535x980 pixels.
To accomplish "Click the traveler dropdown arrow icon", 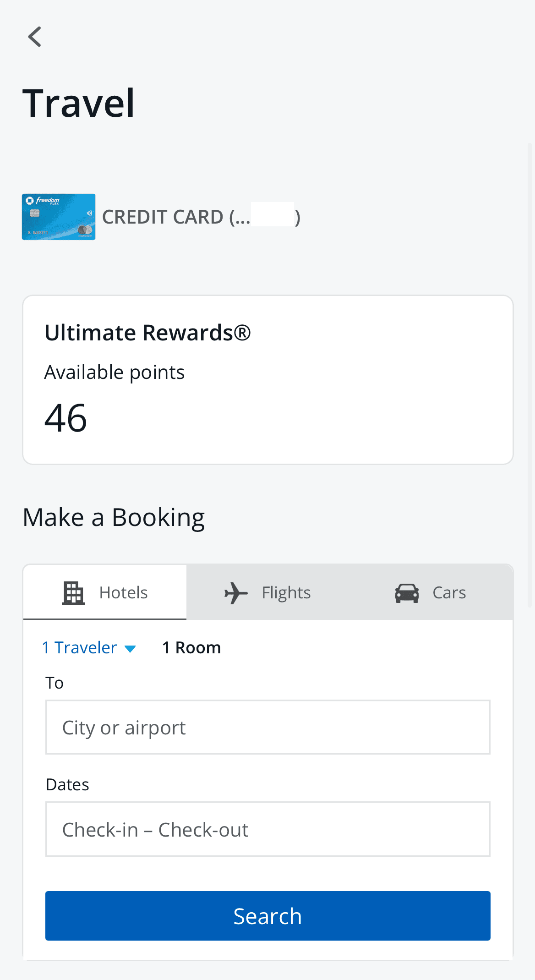I will [130, 649].
